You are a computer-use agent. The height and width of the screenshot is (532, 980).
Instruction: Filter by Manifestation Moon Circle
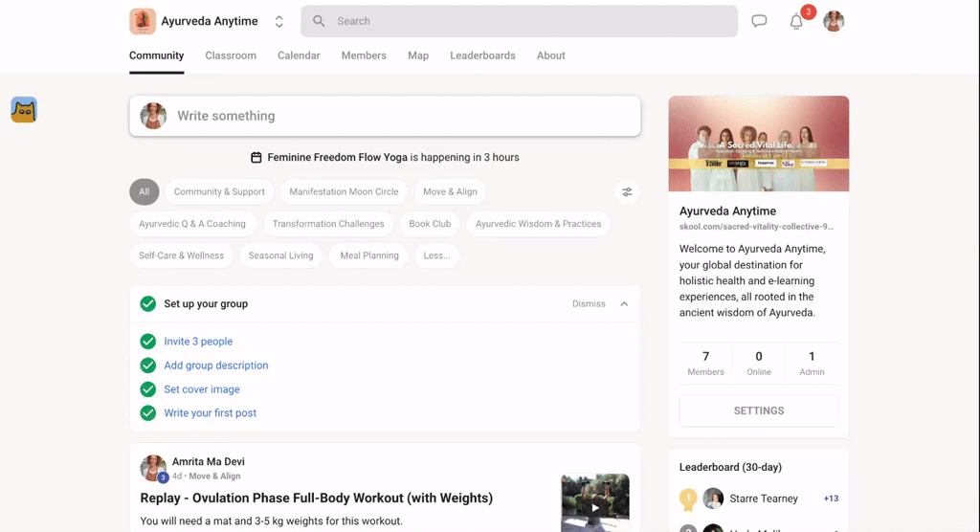(x=344, y=192)
